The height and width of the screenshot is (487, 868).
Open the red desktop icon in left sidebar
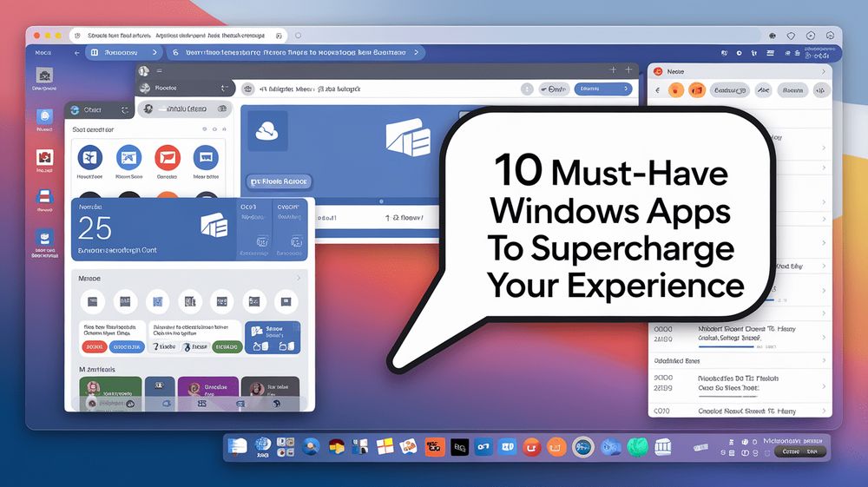[45, 157]
